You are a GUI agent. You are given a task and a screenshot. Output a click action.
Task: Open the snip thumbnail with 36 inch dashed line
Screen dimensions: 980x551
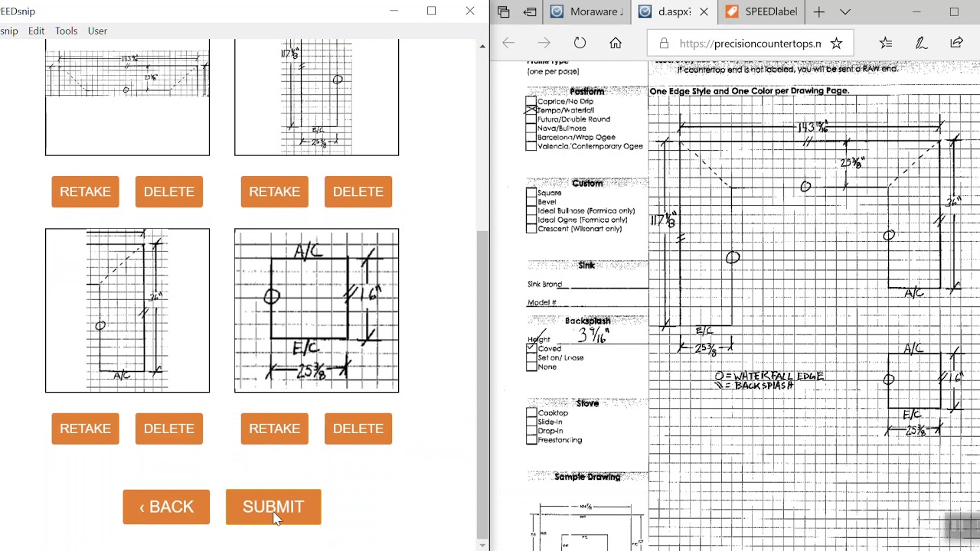click(127, 310)
